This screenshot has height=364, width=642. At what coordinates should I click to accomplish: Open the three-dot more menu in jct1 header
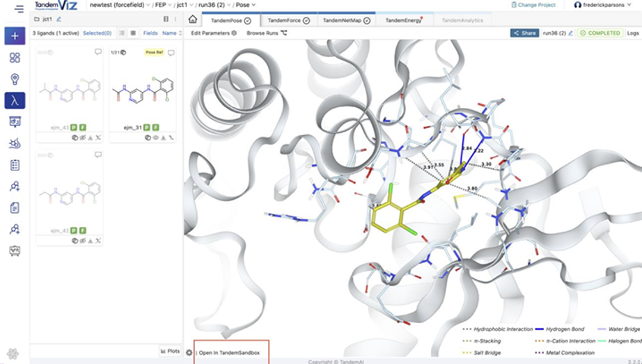pos(175,19)
